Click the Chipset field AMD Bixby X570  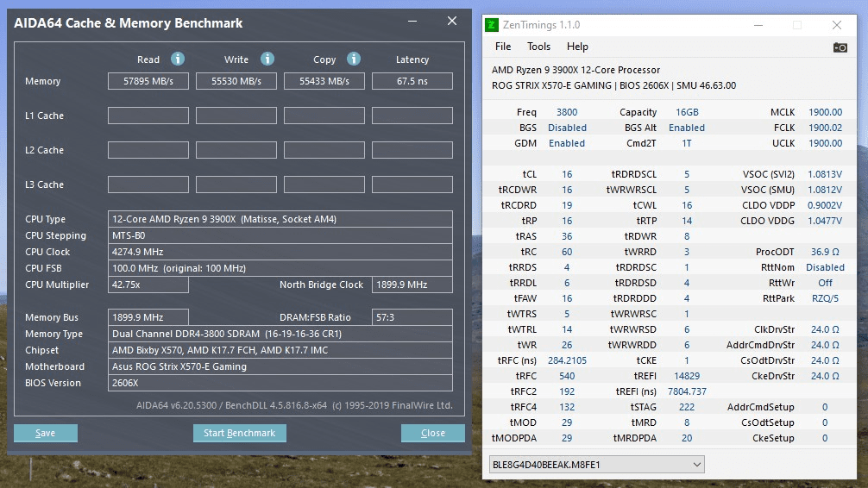[280, 350]
